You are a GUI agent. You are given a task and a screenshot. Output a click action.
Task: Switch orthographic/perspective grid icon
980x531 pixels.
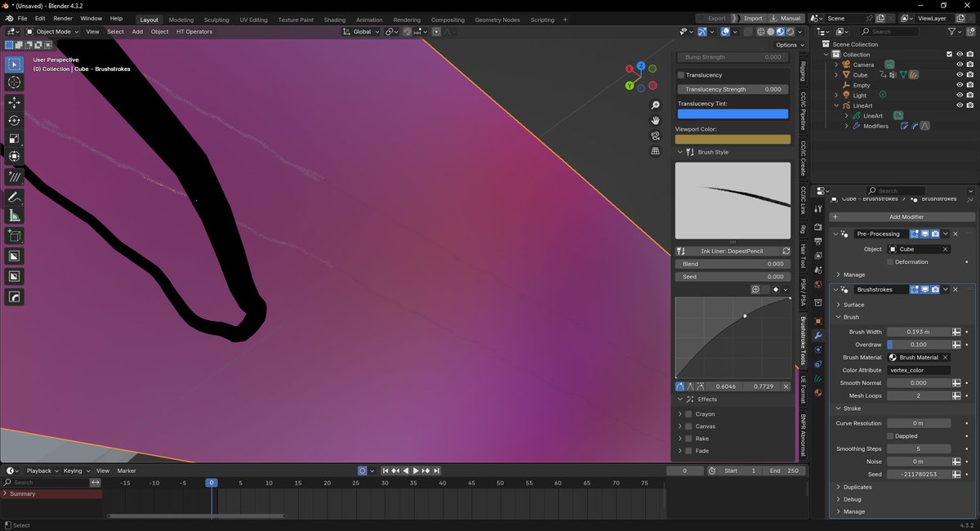click(x=655, y=151)
